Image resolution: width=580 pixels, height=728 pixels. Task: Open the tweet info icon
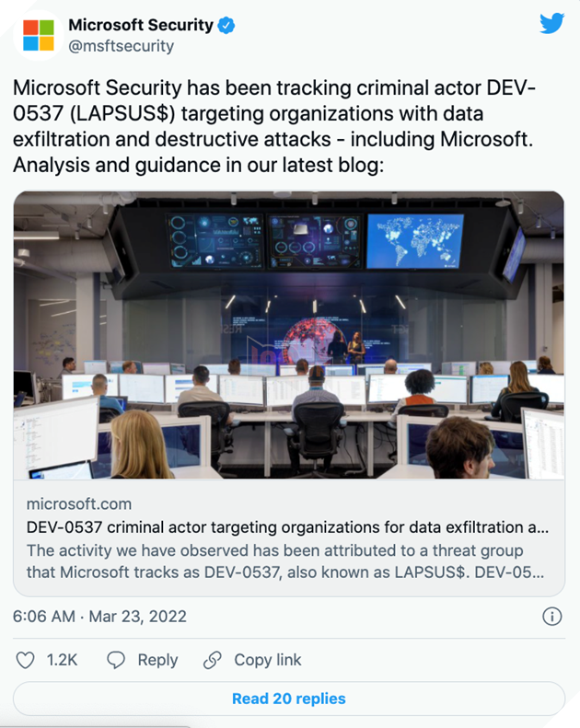coord(552,617)
